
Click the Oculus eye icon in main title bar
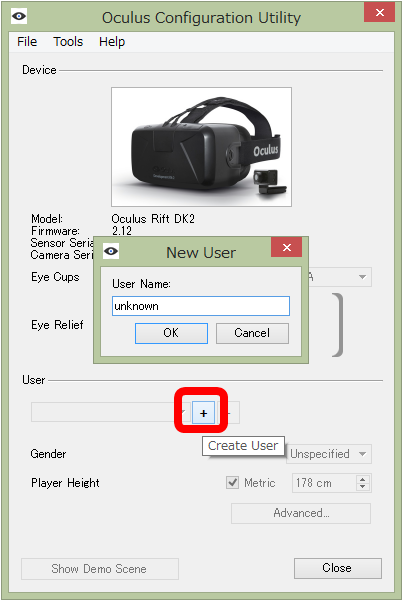[x=19, y=16]
